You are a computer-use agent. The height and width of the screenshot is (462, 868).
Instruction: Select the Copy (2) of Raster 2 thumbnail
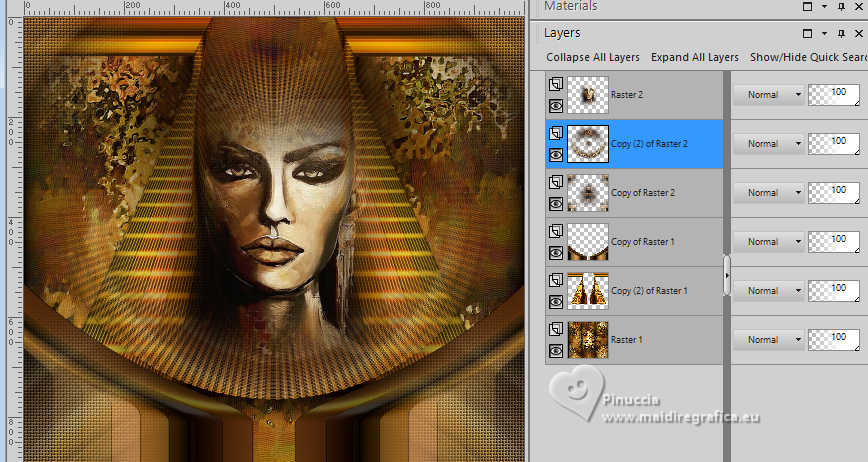[588, 144]
